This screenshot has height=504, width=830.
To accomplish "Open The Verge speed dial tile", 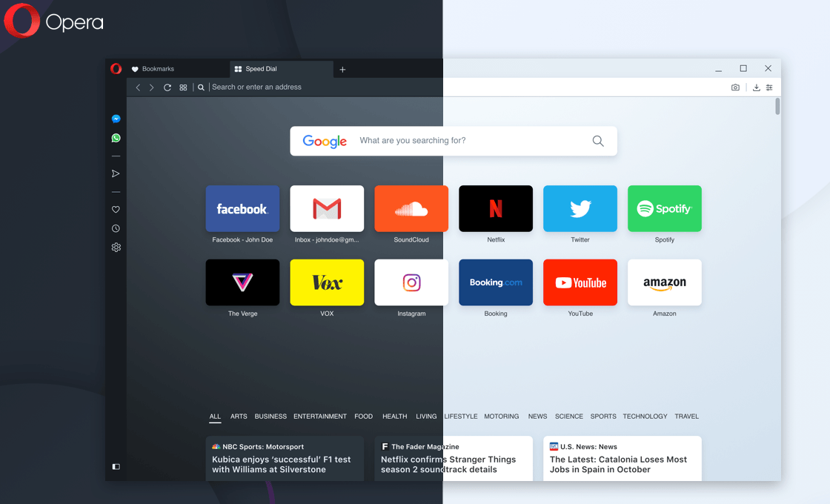I will 242,282.
